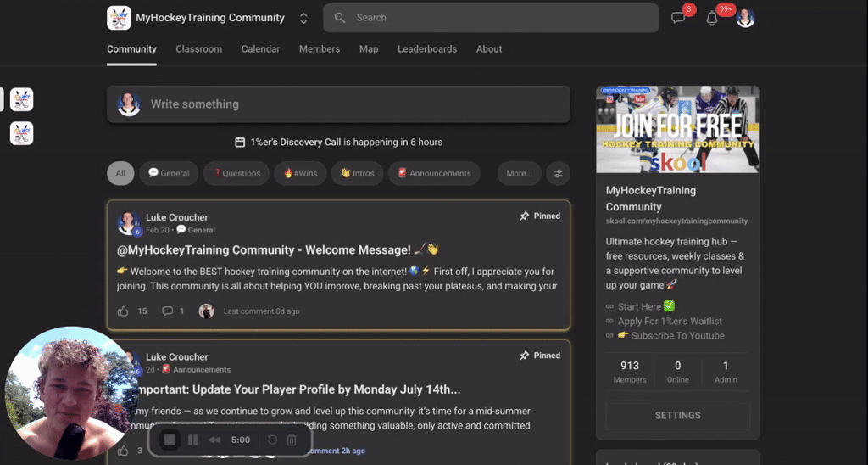This screenshot has height=465, width=868.
Task: Click the General category on Welcome post
Action: (x=196, y=230)
